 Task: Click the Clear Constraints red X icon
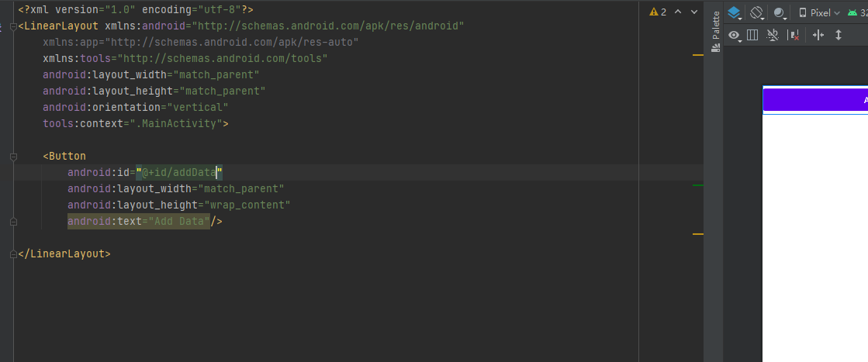[794, 35]
